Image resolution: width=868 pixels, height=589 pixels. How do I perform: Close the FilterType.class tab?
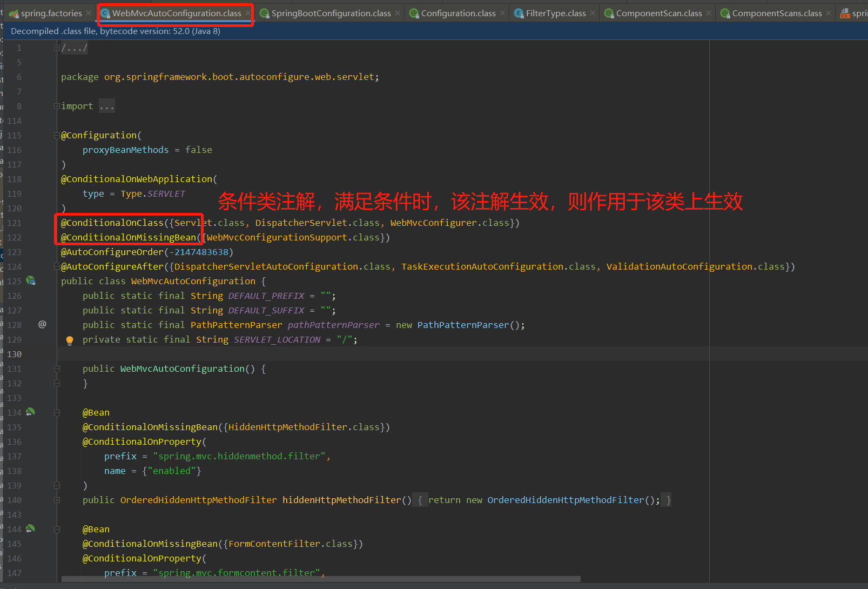pos(593,13)
